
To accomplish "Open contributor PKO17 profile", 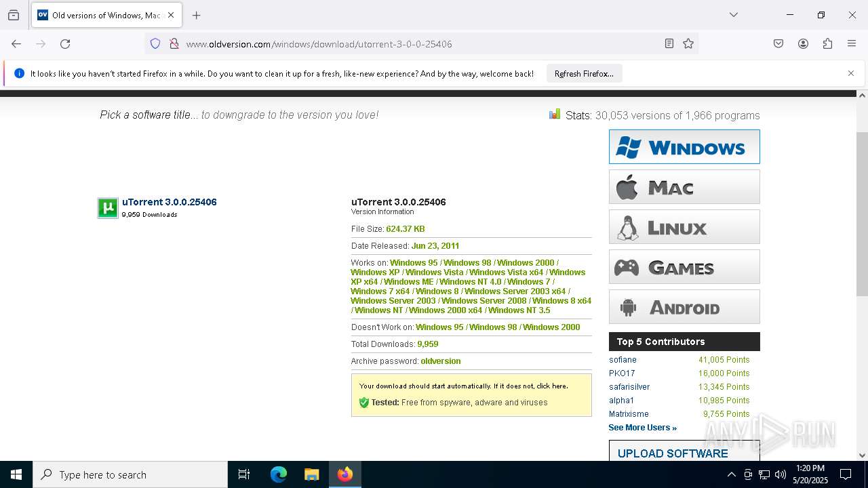I will pos(622,373).
